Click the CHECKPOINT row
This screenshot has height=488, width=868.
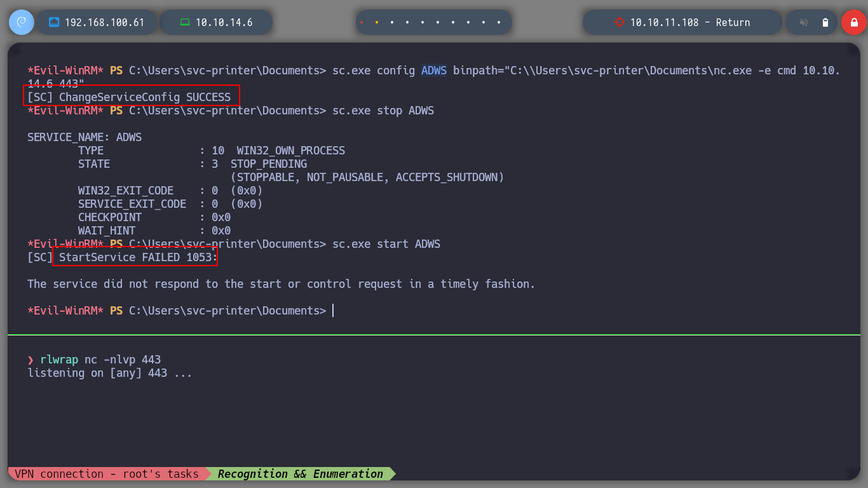click(154, 217)
